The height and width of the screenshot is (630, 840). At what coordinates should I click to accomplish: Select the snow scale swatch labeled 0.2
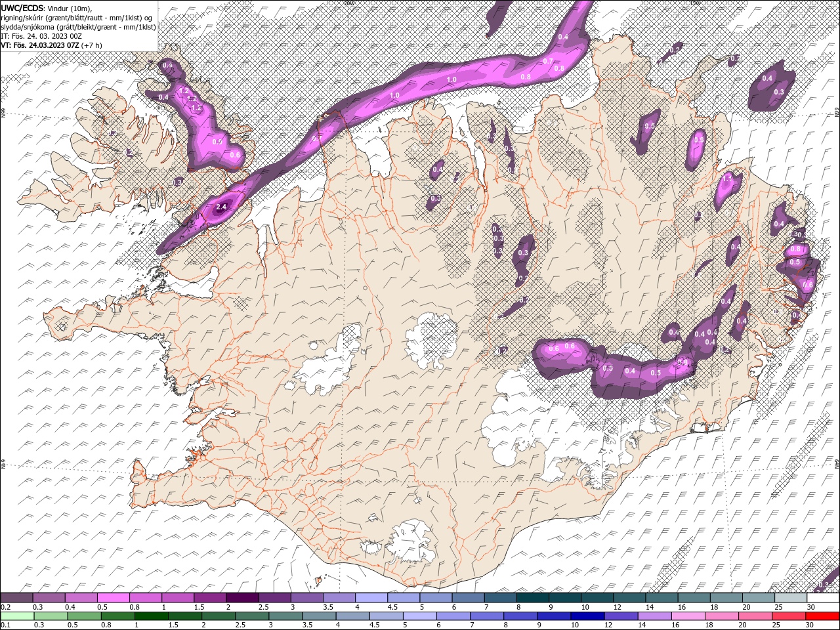[16, 598]
